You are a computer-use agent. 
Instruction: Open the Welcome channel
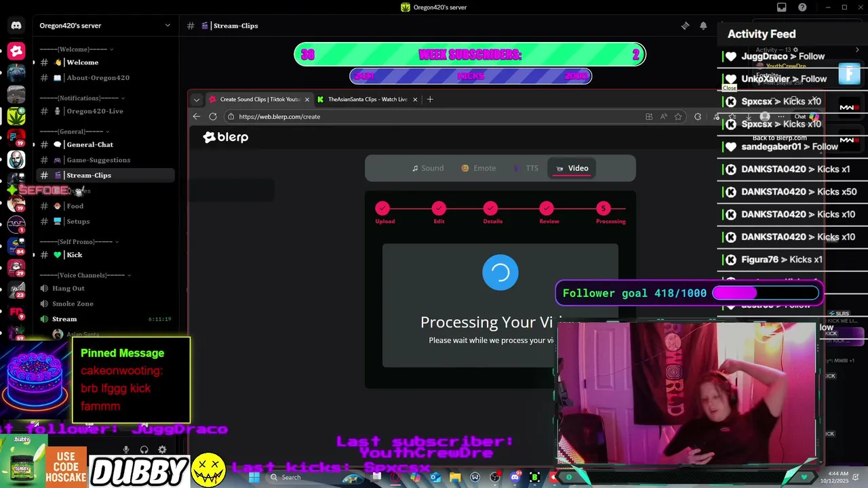105,62
